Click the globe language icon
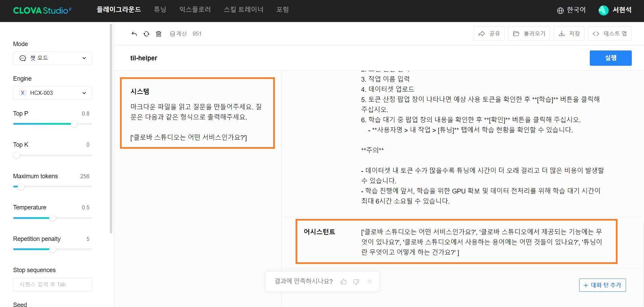Image resolution: width=644 pixels, height=307 pixels. point(560,10)
